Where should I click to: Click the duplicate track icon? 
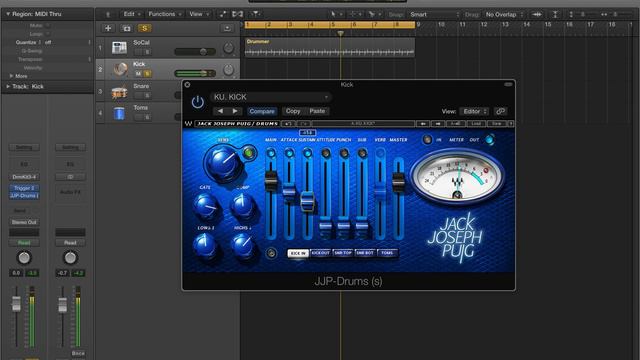point(127,28)
